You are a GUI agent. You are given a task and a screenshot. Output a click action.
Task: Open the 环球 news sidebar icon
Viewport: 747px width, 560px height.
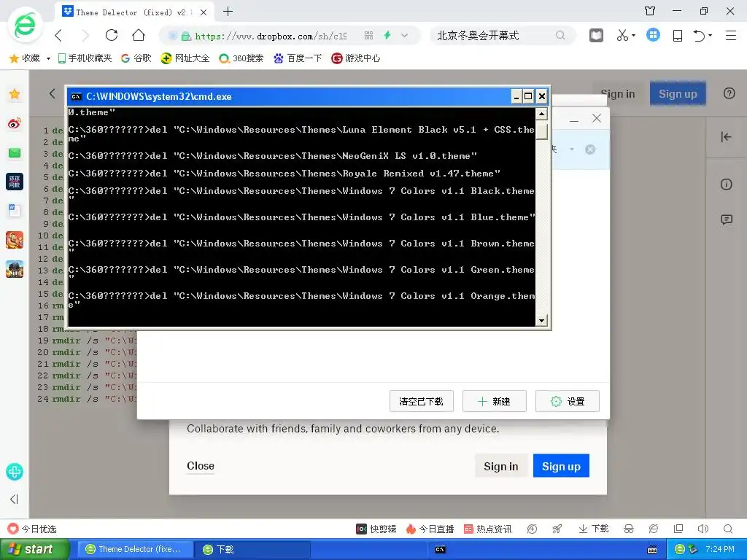pos(15,182)
